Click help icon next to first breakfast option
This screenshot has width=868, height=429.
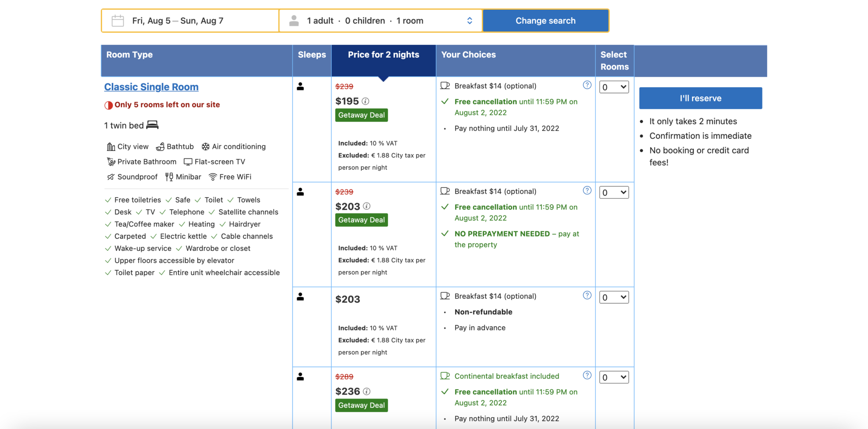587,85
